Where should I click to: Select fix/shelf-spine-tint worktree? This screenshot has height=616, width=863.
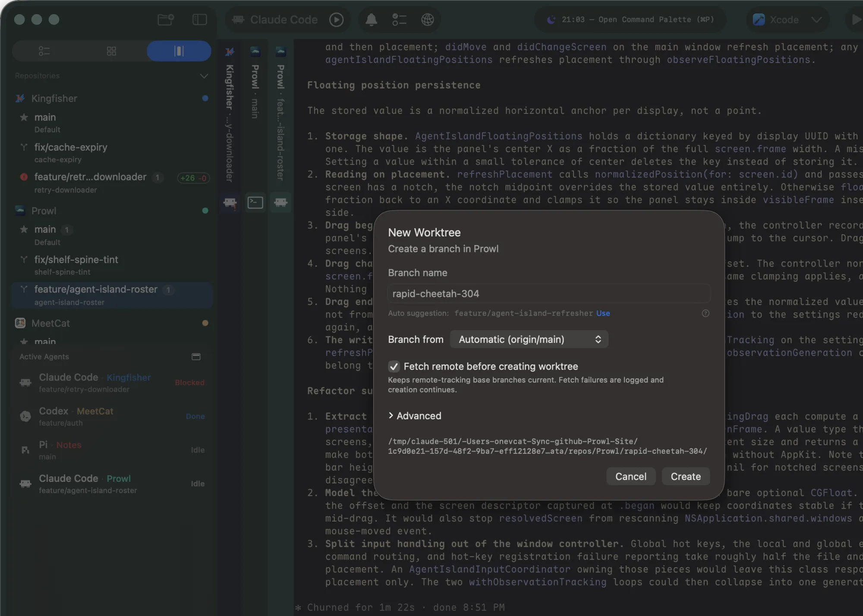tap(112, 265)
